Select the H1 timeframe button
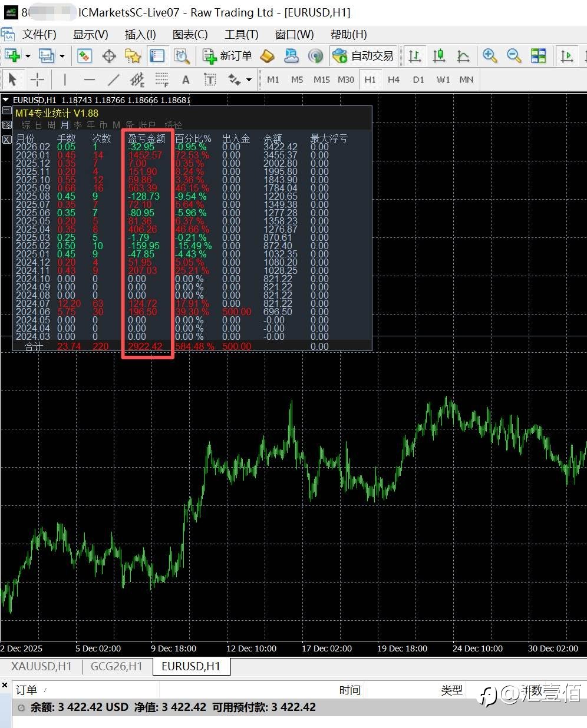Screen dimensions: 587x728 [370, 80]
